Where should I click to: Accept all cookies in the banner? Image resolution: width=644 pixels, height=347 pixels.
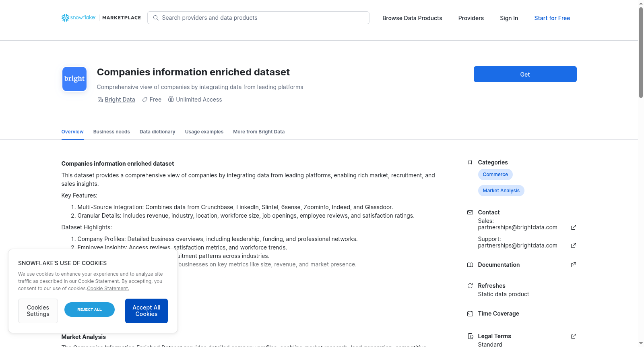[147, 311]
